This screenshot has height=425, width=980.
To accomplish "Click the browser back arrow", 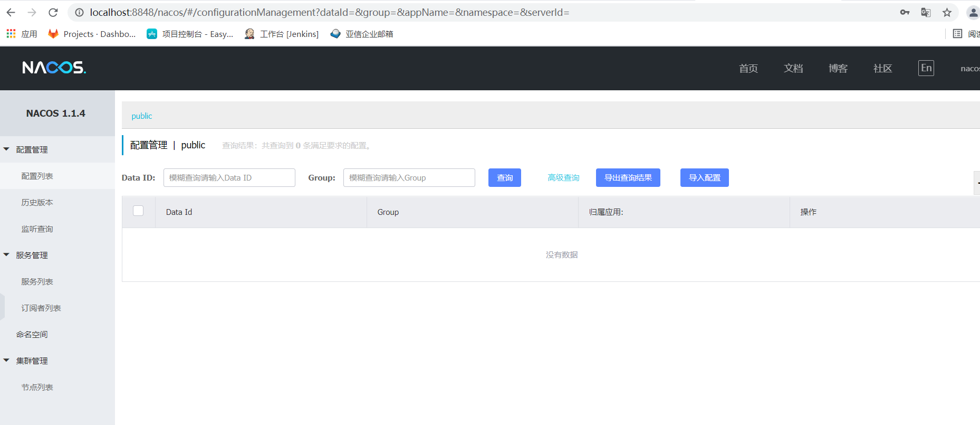I will click(11, 12).
